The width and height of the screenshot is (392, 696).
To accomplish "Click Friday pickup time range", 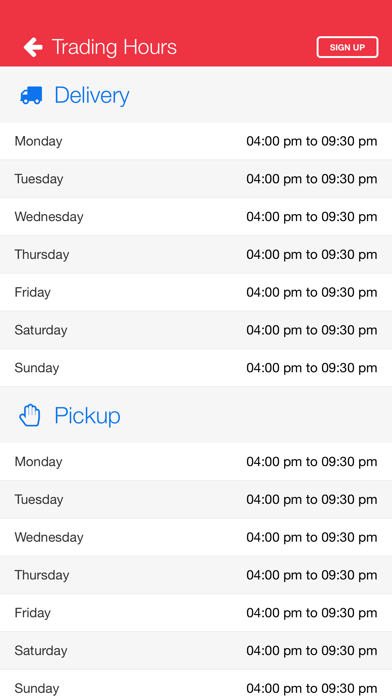I will click(x=312, y=613).
